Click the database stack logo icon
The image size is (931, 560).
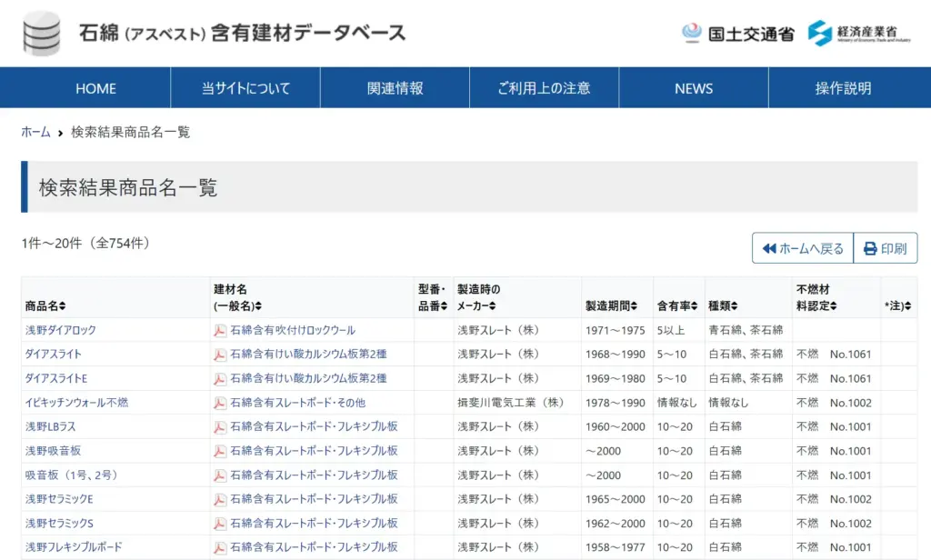tap(41, 34)
